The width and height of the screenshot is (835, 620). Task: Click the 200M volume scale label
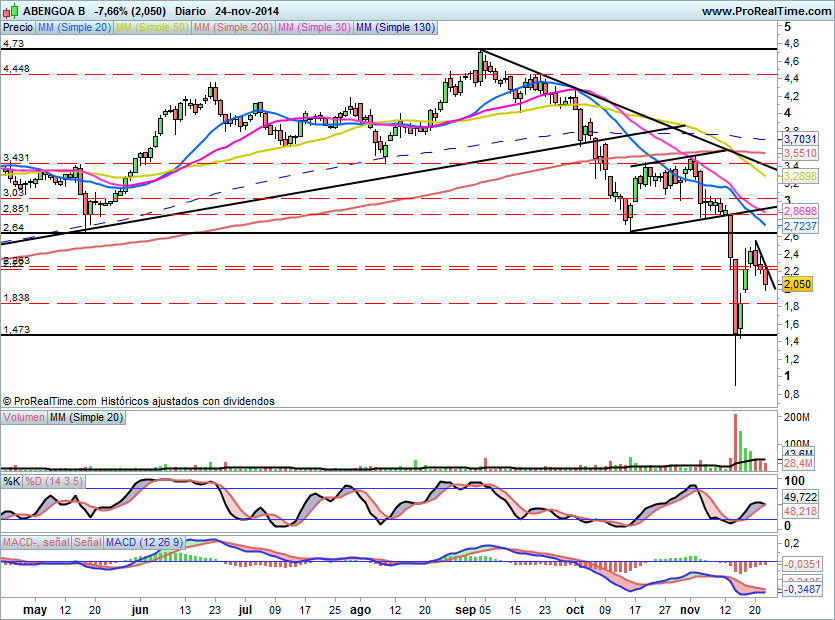coord(797,418)
